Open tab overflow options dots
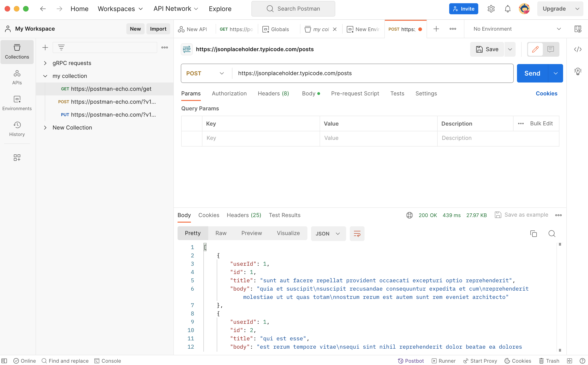 click(453, 29)
